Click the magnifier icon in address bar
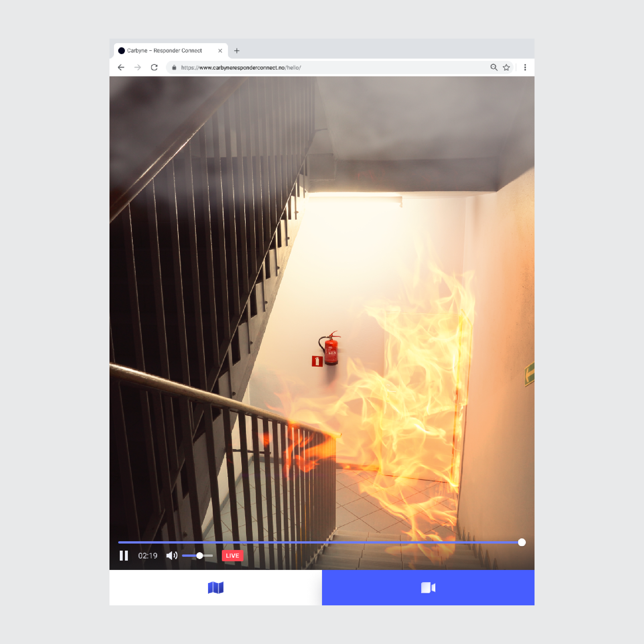Image resolution: width=644 pixels, height=644 pixels. point(494,67)
